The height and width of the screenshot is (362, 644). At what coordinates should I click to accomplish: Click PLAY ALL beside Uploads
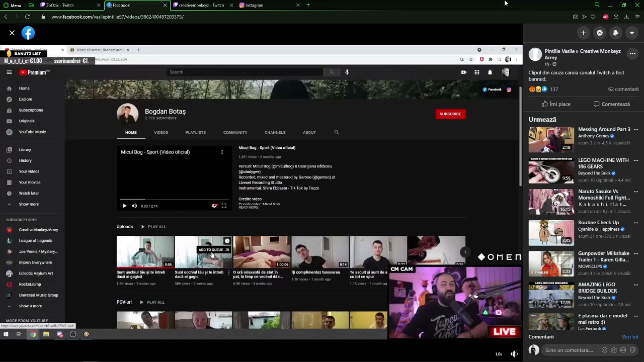point(153,227)
